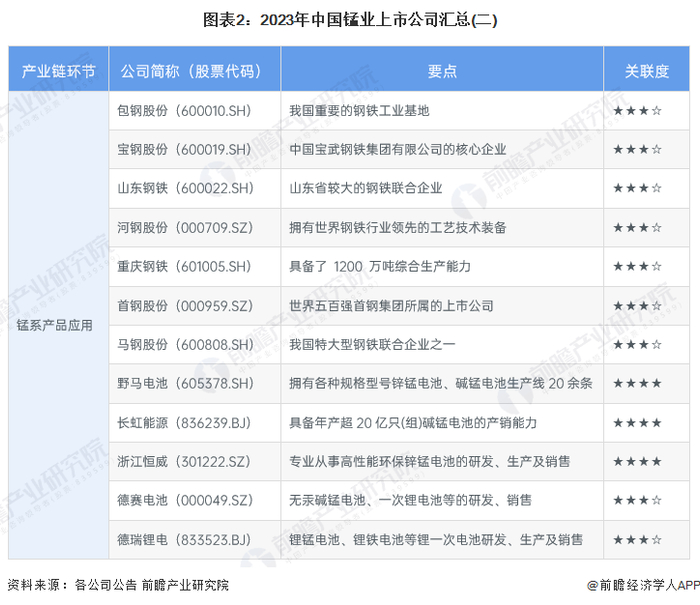
Task: Click four-star rating in 长虹能源 row
Action: click(x=637, y=423)
